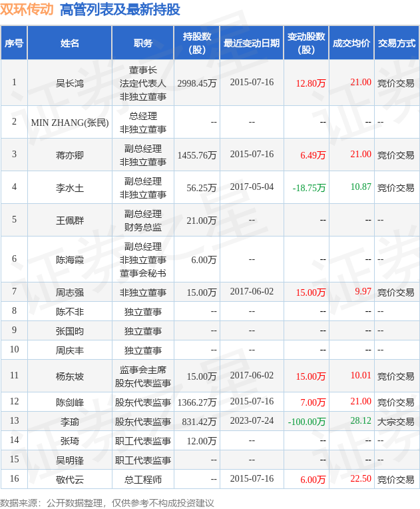The image size is (420, 509).
Task: Click the shareholding value 6.00万 for 陈海霞
Action: tap(204, 260)
